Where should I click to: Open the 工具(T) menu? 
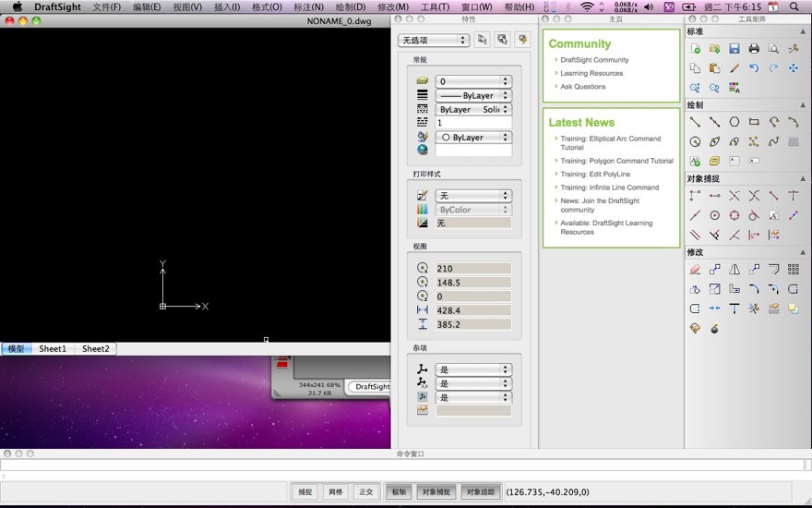tap(435, 6)
